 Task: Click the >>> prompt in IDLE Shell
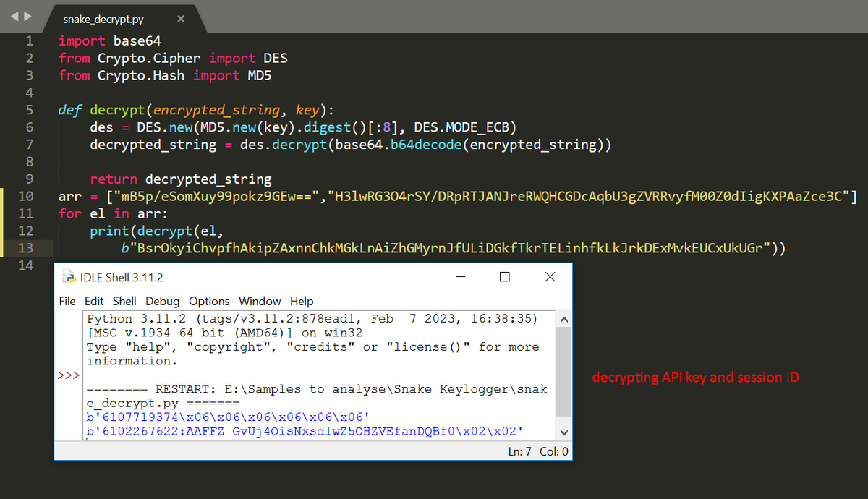pos(68,376)
